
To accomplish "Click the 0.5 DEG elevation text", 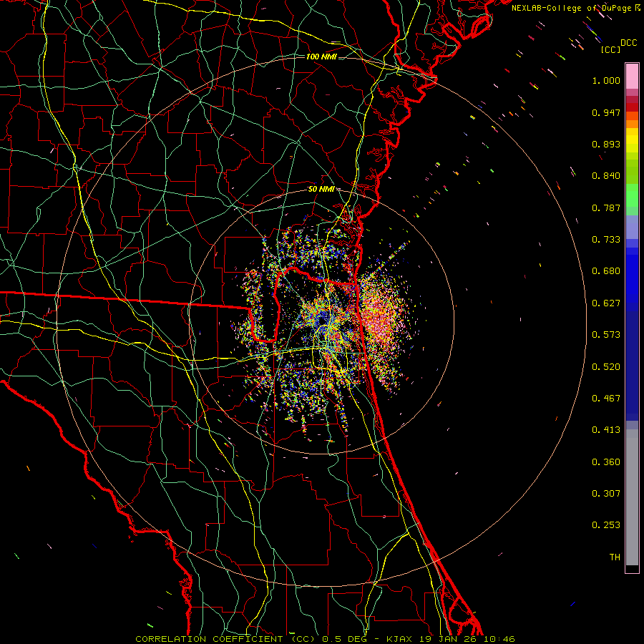I will click(x=345, y=639).
